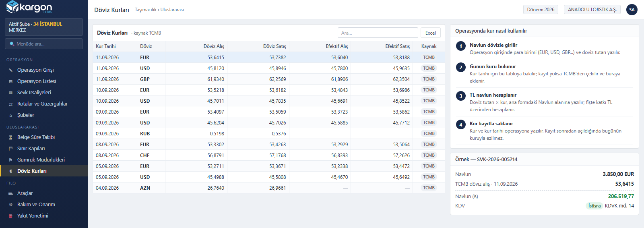The image size is (644, 228).
Task: Click the SA user avatar
Action: click(632, 10)
